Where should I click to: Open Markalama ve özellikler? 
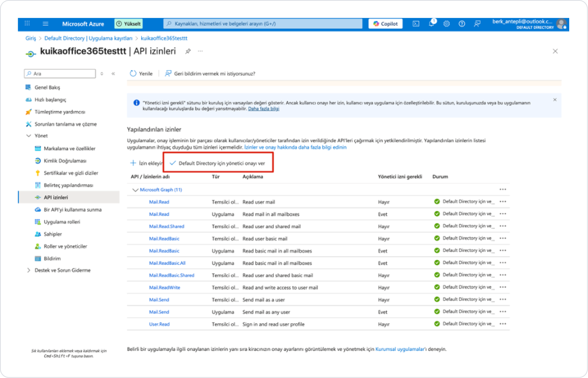coord(69,149)
